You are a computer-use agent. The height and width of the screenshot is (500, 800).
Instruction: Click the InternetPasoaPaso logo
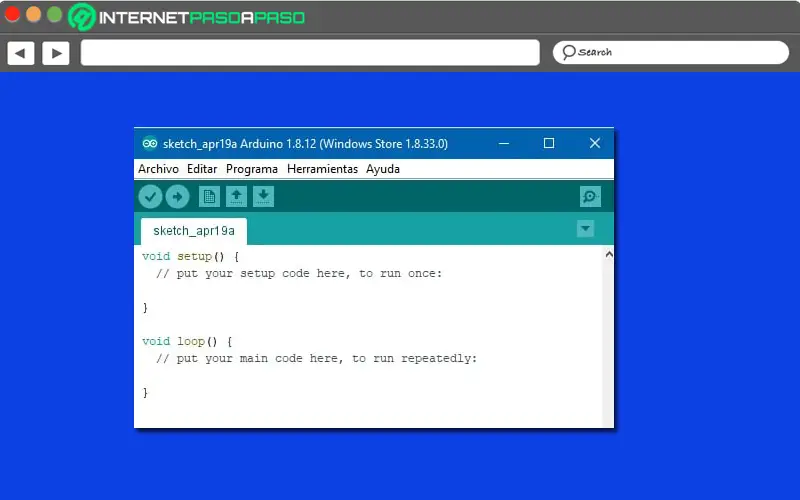click(187, 17)
